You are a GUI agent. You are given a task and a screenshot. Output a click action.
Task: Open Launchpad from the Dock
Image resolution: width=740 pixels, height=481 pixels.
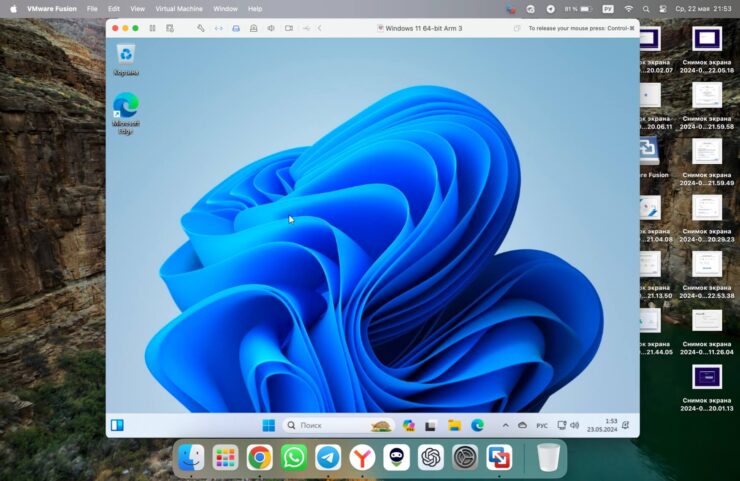225,457
